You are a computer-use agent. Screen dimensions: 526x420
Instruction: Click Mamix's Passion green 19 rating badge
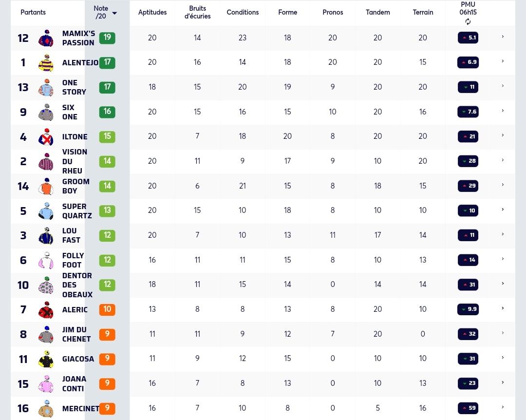(107, 38)
